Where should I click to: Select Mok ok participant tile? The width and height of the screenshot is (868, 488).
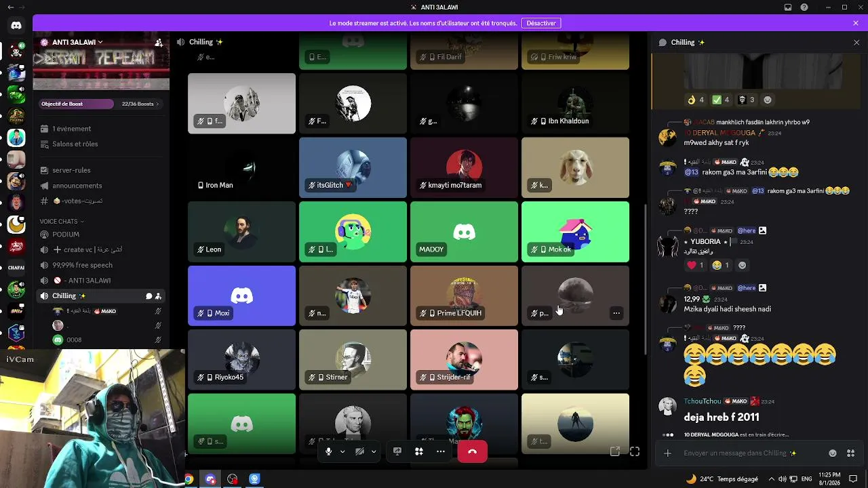click(575, 232)
